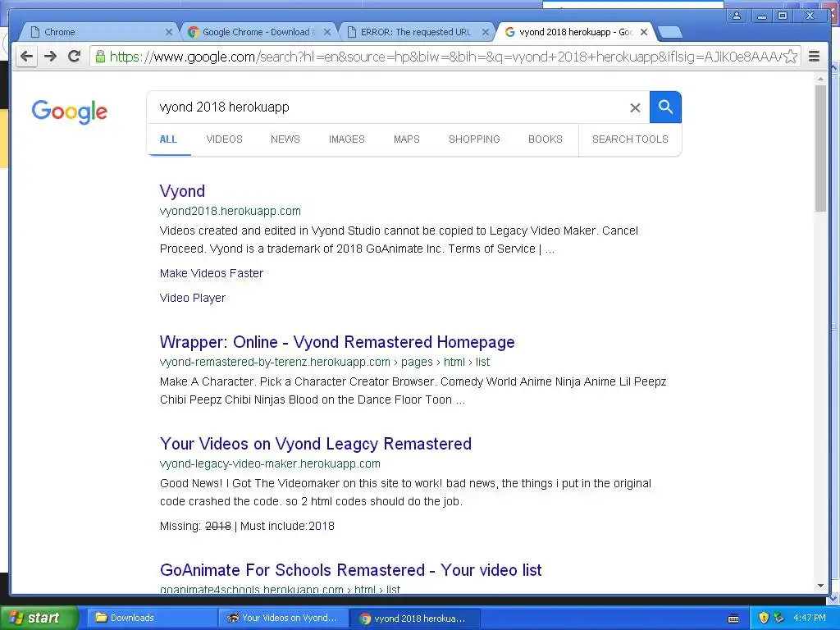This screenshot has width=840, height=630.
Task: Reload the current page
Action: coord(75,57)
